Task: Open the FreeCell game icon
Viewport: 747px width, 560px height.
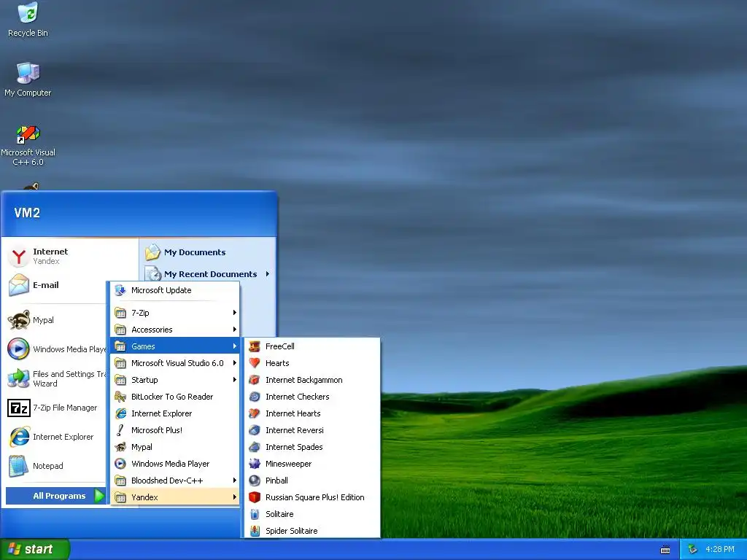Action: click(x=255, y=346)
